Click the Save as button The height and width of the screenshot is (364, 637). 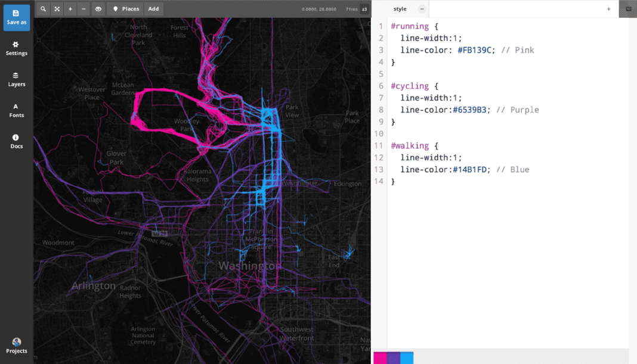tap(16, 17)
